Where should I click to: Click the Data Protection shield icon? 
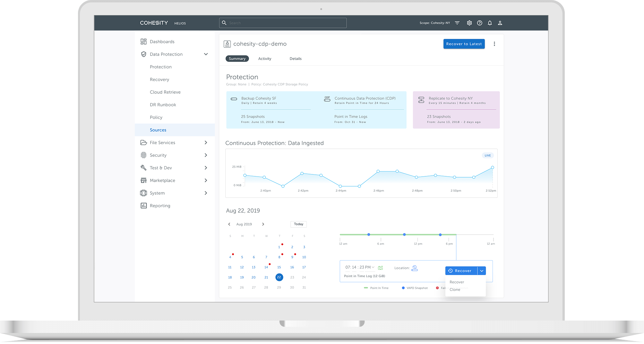click(143, 54)
